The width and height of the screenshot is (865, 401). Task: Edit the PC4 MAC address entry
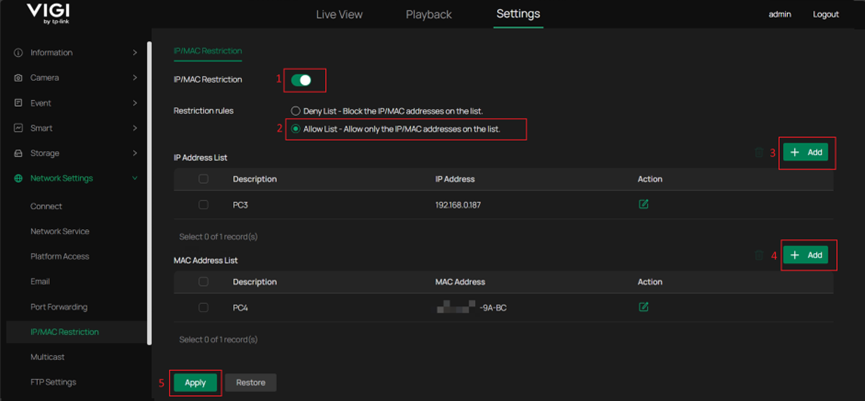[x=643, y=307]
